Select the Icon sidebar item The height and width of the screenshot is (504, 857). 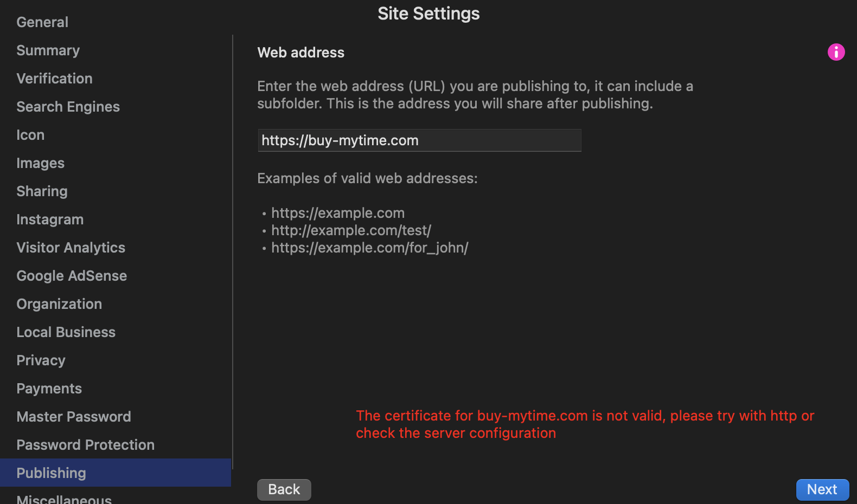pos(30,135)
